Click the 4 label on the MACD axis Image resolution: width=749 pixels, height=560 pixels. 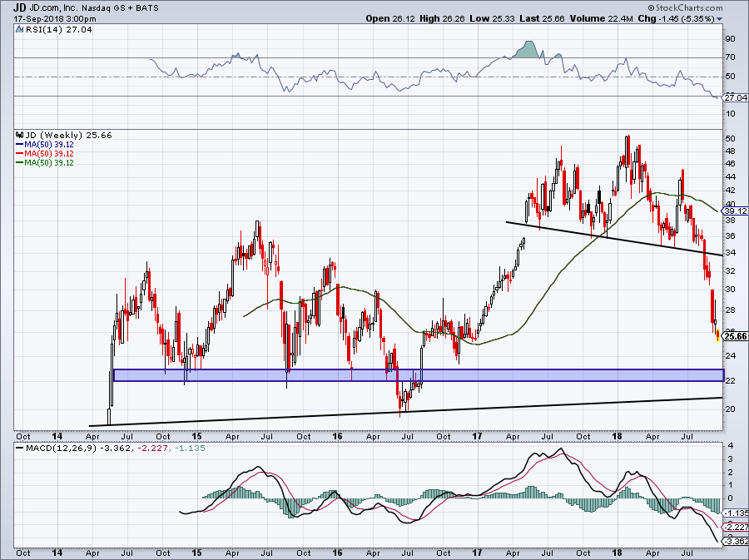[x=730, y=446]
